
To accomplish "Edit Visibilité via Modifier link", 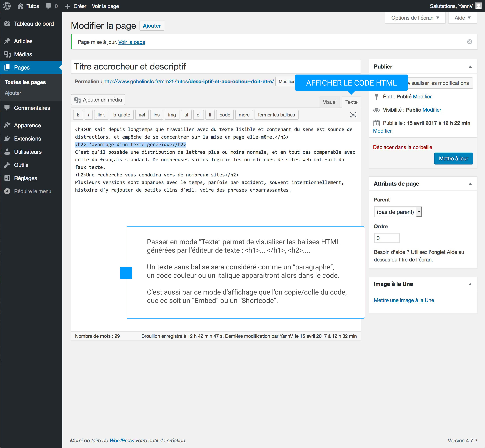I will click(x=432, y=110).
